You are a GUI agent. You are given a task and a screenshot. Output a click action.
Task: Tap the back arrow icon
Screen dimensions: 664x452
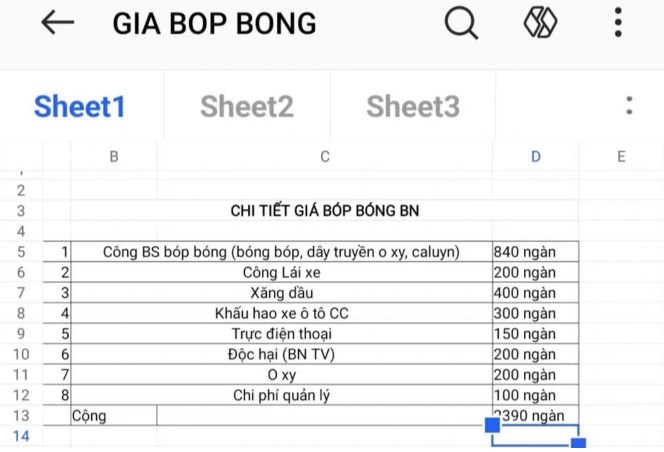click(57, 23)
